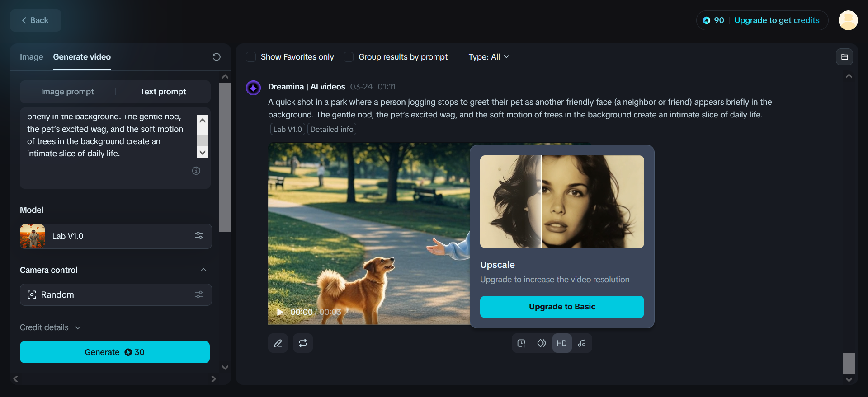Click the Dreamina logo avatar icon

coord(253,88)
